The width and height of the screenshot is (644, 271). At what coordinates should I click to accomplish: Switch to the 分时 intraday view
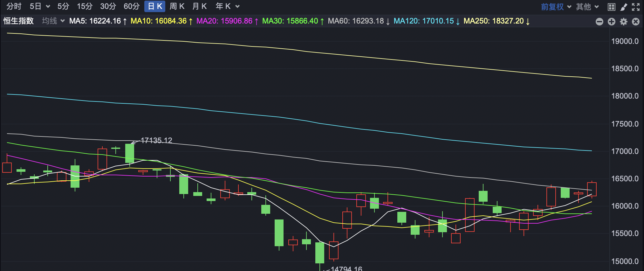(14, 6)
